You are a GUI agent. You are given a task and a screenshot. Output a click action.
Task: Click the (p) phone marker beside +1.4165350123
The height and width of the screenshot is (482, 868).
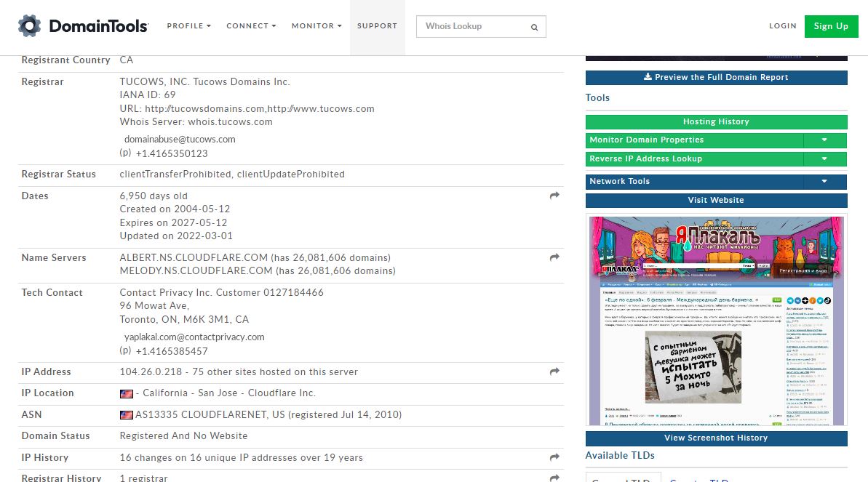(x=125, y=152)
